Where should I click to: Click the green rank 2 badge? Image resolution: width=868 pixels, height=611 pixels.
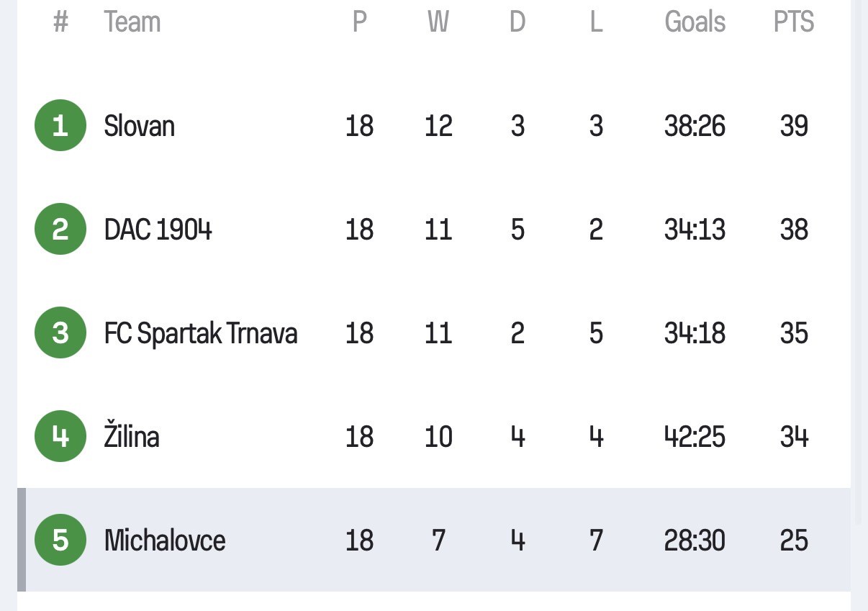pyautogui.click(x=60, y=229)
